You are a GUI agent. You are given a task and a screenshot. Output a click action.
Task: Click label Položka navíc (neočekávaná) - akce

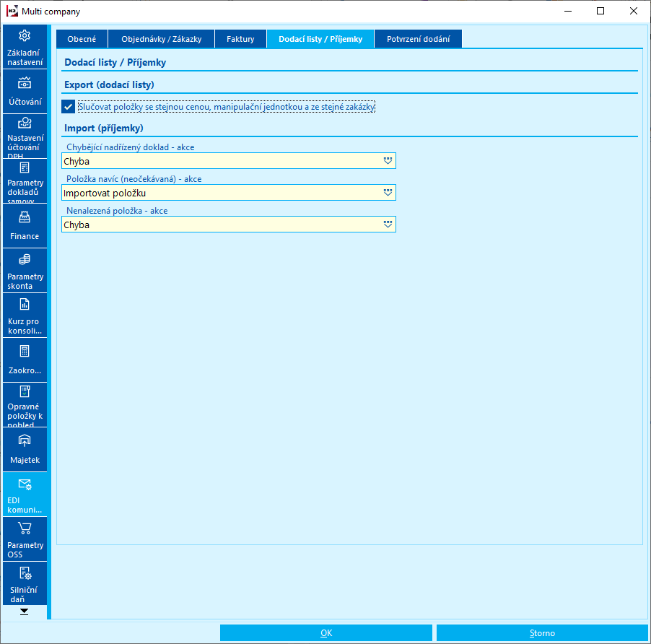(x=134, y=179)
